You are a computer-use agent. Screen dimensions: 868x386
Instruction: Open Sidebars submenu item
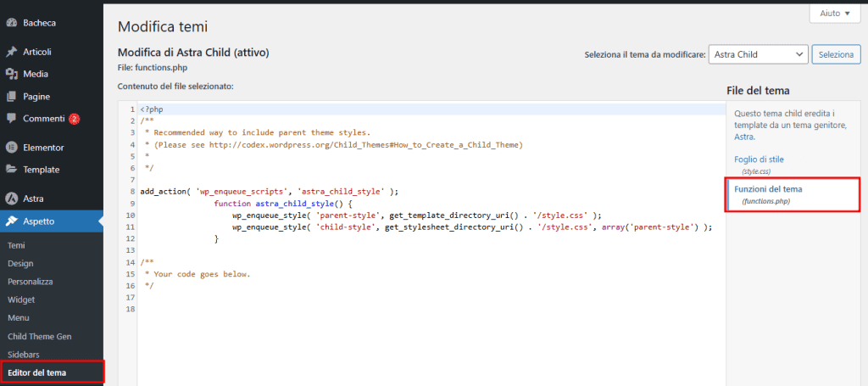(24, 355)
